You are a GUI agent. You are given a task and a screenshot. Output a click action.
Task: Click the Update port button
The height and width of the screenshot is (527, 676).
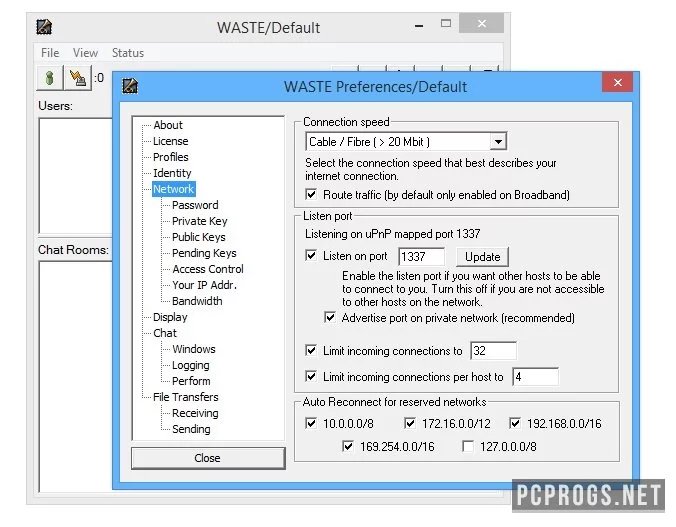[482, 257]
